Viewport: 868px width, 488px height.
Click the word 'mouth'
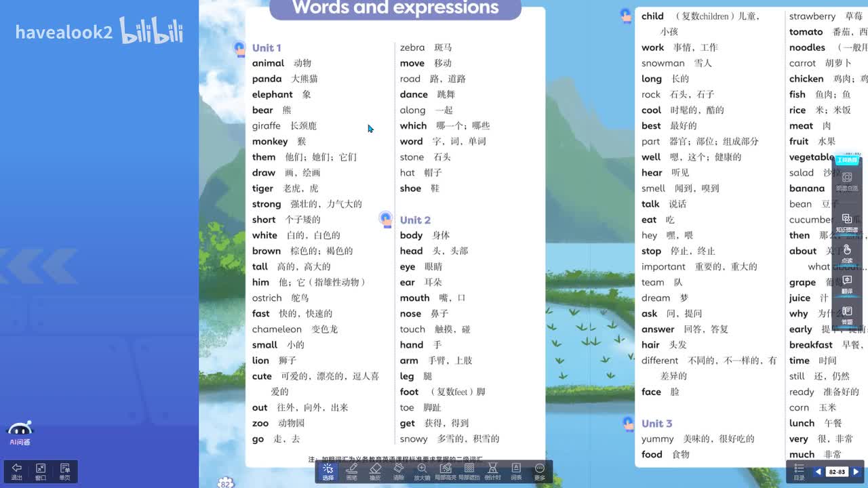point(415,298)
